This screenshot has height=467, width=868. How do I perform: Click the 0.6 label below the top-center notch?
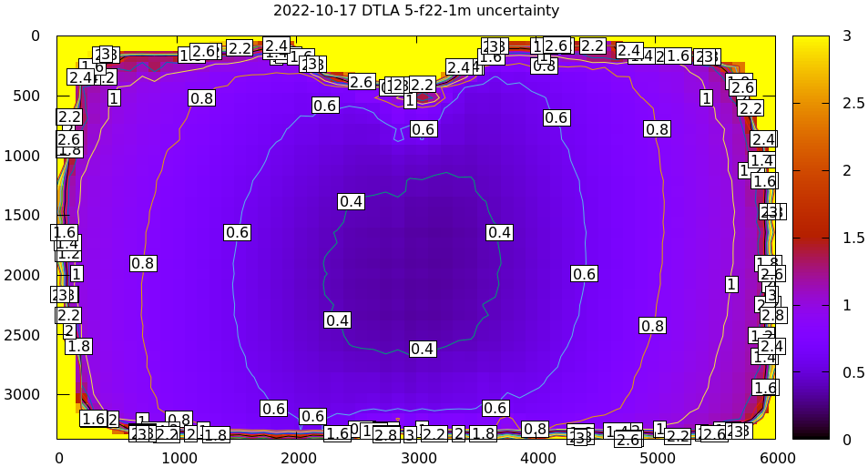pos(424,129)
